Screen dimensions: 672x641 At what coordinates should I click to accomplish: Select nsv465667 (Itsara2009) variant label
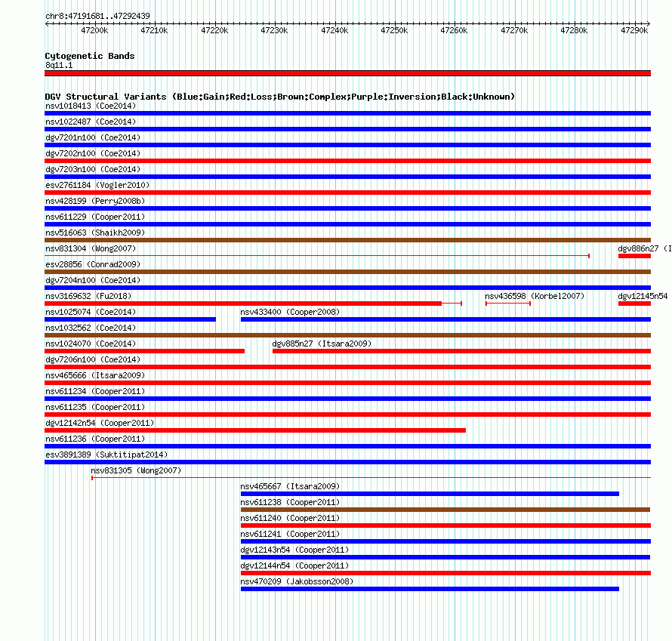(290, 486)
